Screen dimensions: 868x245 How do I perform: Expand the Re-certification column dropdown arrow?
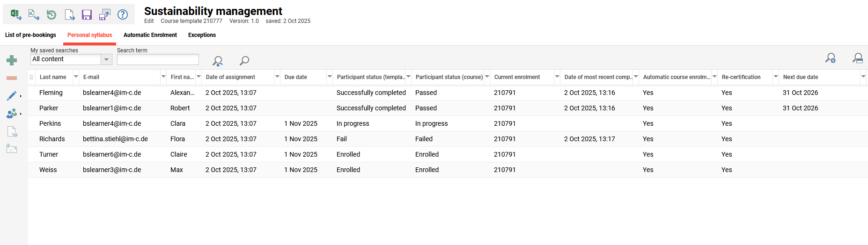(776, 77)
